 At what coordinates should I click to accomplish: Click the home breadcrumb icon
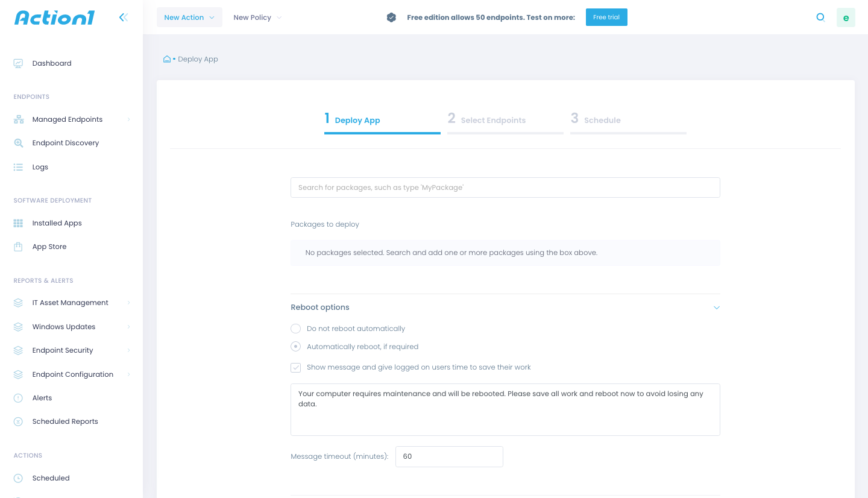167,58
